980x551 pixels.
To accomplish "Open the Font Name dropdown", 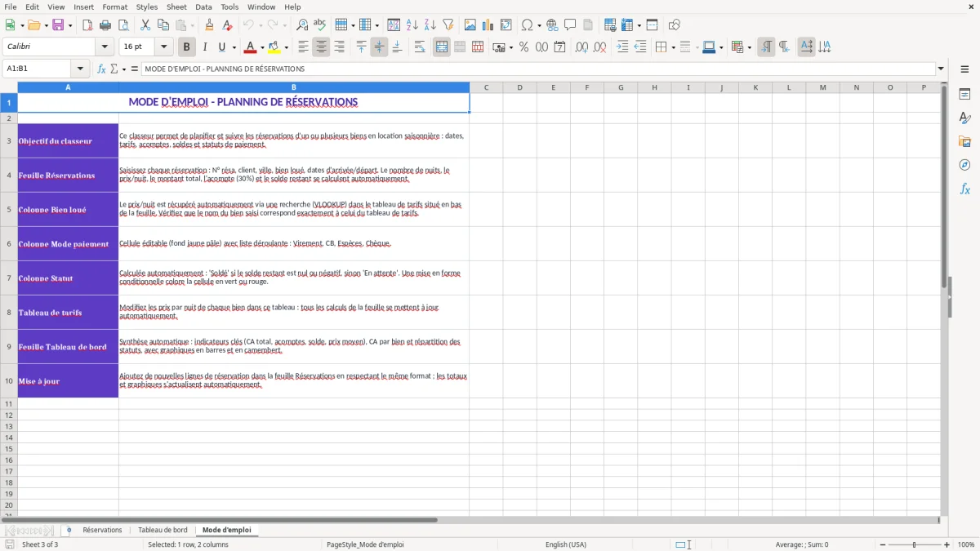I will click(105, 47).
